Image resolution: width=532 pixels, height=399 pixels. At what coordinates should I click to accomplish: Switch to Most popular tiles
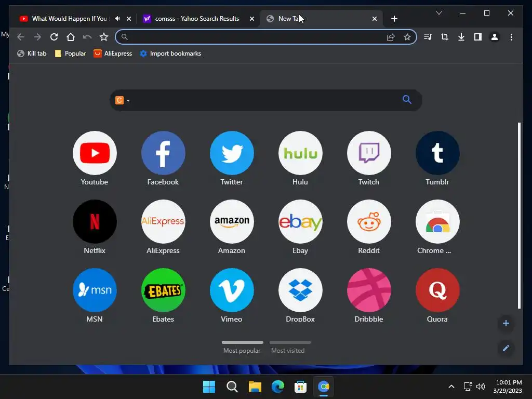pos(242,348)
